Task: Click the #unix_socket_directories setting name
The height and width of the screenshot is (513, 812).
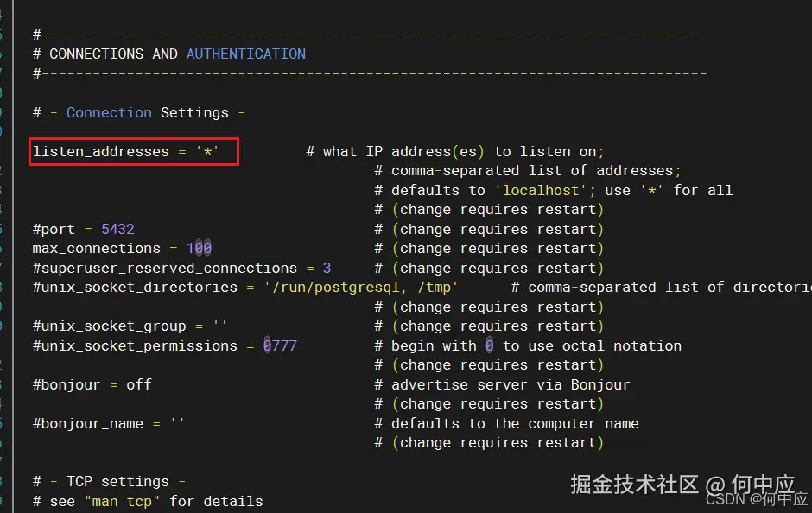Action: (x=135, y=288)
